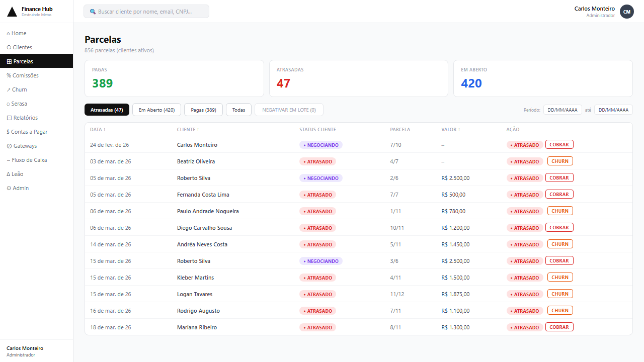Click CHURN button for Beatriz Oliveira
The height and width of the screenshot is (362, 644).
560,161
